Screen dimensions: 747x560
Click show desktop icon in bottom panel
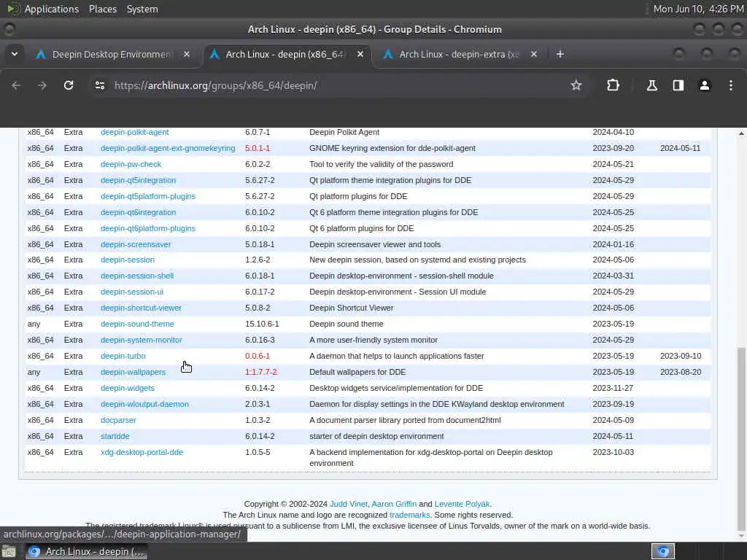[x=9, y=551]
